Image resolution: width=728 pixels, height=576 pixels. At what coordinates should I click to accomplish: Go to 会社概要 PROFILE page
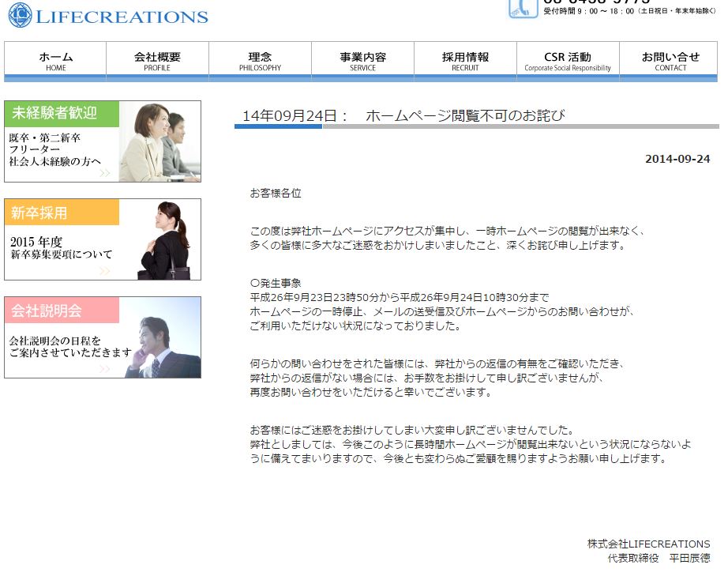(x=157, y=62)
